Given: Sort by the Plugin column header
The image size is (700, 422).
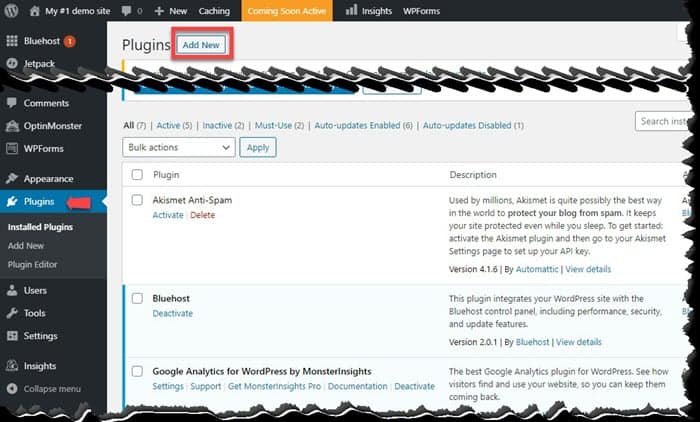Looking at the screenshot, I should coord(166,175).
